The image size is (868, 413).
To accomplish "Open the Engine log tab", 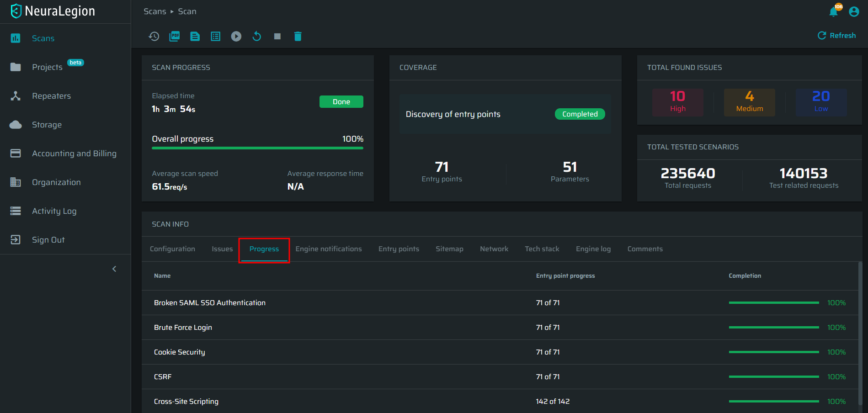I will pyautogui.click(x=593, y=249).
